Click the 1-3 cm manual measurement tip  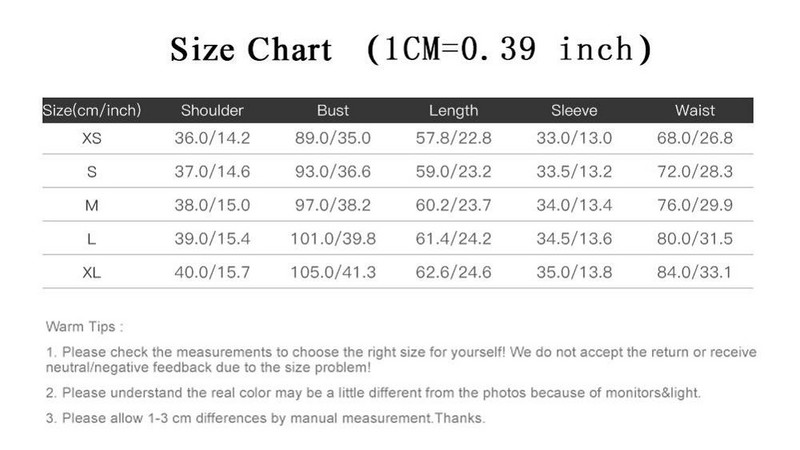(266, 418)
